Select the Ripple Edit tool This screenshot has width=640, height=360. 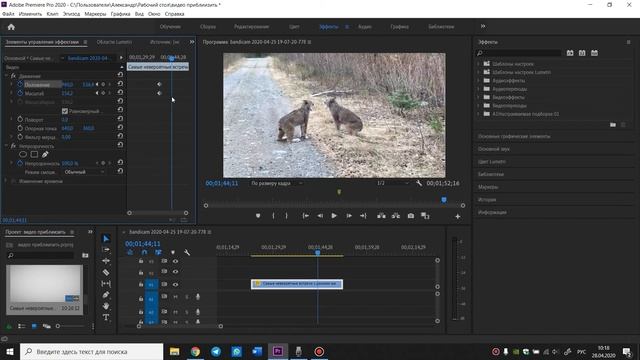tap(106, 261)
